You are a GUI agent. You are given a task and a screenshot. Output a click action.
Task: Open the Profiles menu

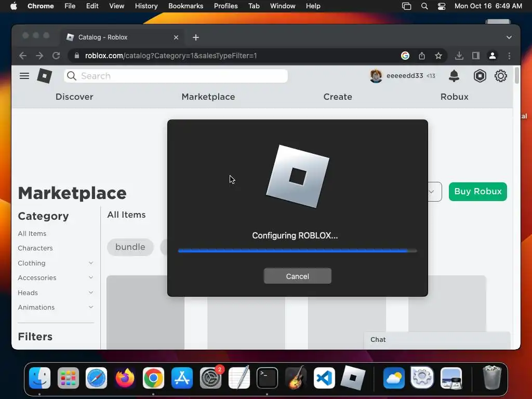point(225,6)
